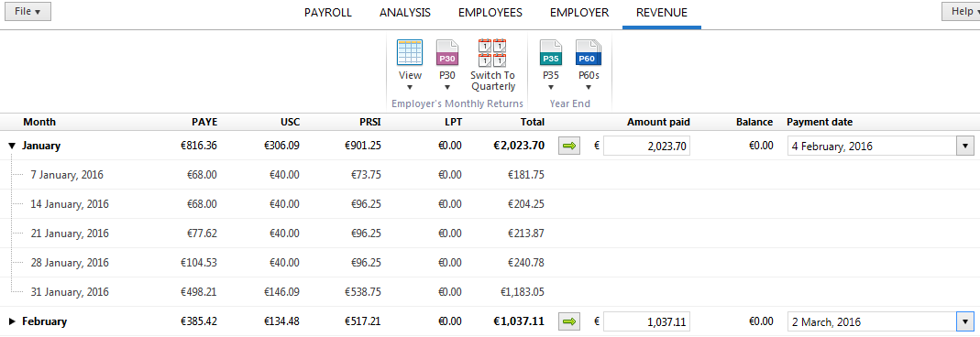Click January's green arrow pay-in-full button
This screenshot has width=980, height=337.
568,146
